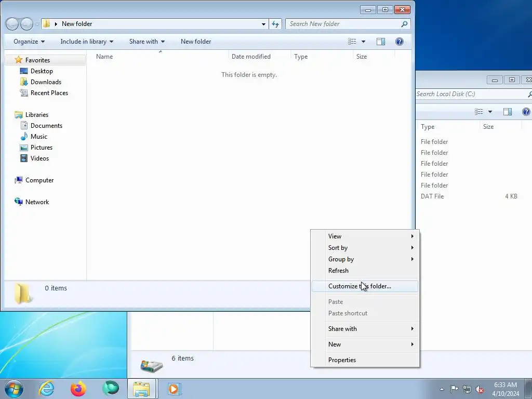Select Customize this folder... menu entry

365,286
